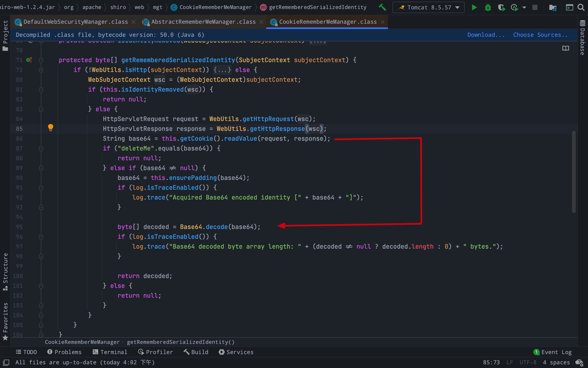Change the 4 spaces indent setting

pyautogui.click(x=556, y=362)
